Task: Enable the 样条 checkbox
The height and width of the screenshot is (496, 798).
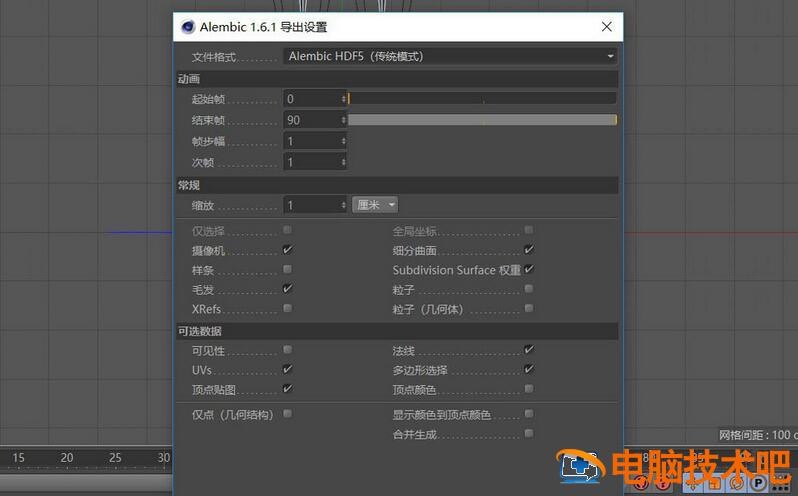Action: click(288, 269)
